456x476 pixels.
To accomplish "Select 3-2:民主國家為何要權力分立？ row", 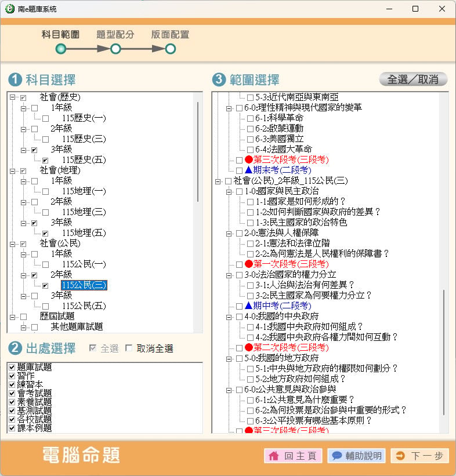I will click(313, 295).
